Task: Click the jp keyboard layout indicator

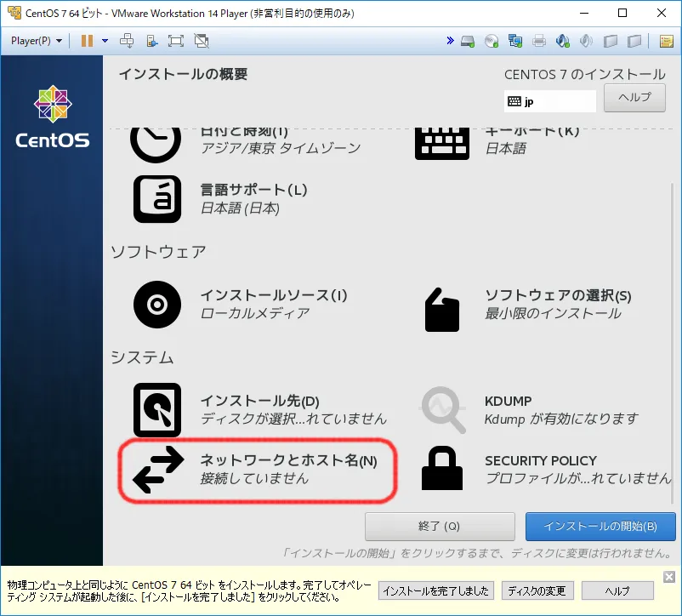Action: pyautogui.click(x=550, y=101)
